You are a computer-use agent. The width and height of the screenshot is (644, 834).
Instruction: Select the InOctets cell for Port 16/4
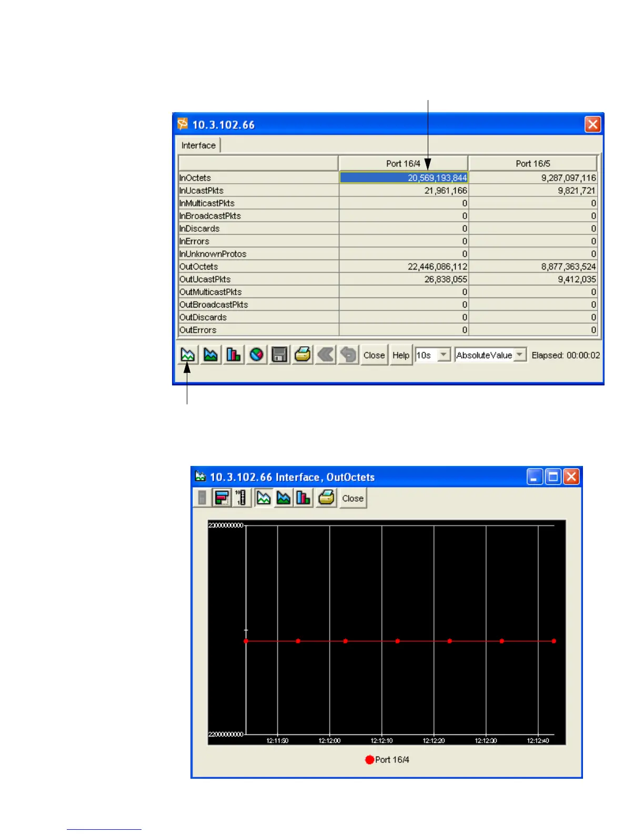click(404, 178)
